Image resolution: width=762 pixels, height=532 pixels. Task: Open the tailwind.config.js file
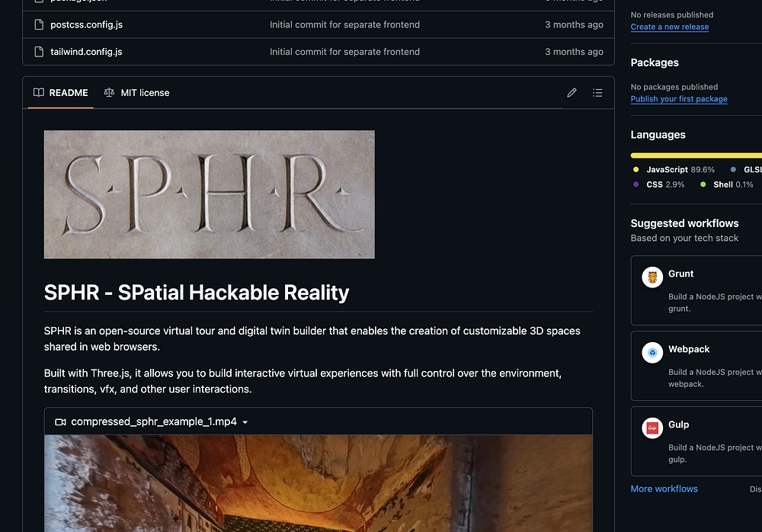(86, 52)
